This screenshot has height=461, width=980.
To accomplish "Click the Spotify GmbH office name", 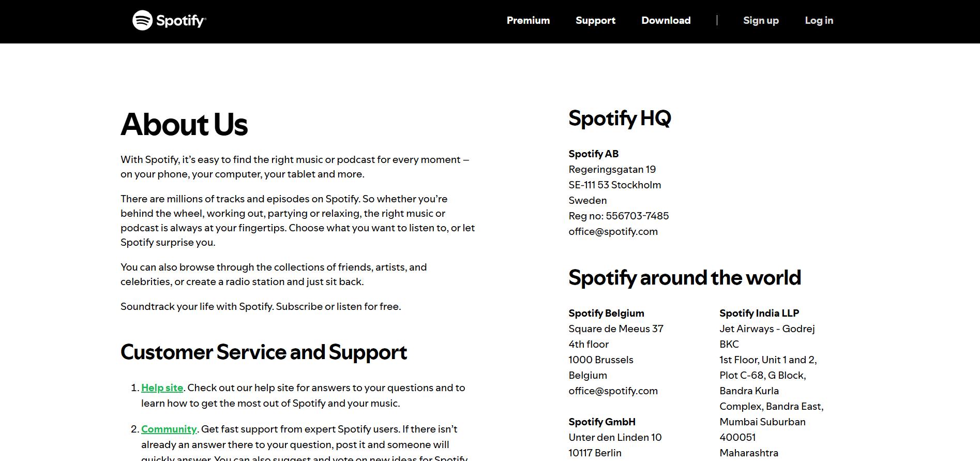I will (x=602, y=422).
